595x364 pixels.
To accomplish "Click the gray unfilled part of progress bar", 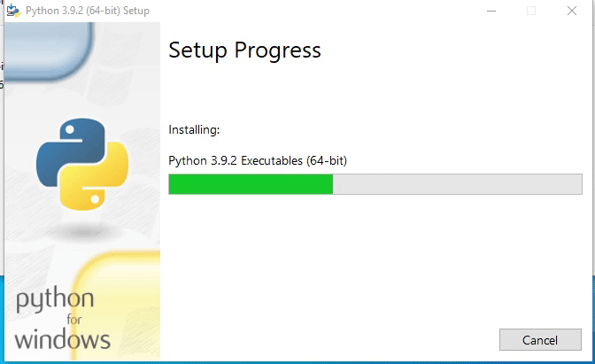I will click(x=458, y=184).
